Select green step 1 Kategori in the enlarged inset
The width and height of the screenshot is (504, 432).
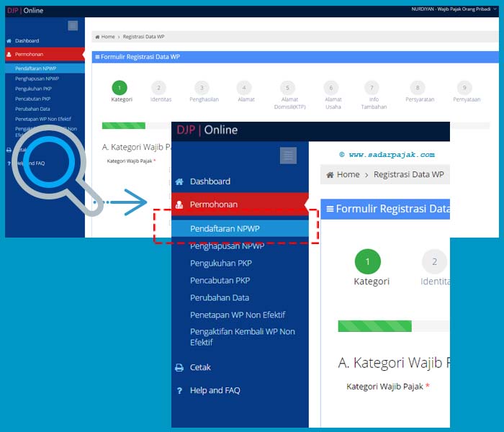pos(368,261)
